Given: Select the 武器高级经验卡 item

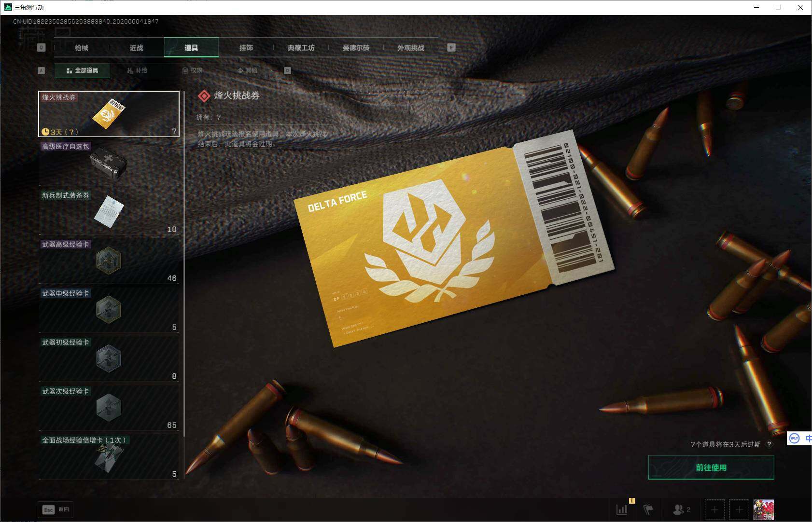Looking at the screenshot, I should 109,261.
